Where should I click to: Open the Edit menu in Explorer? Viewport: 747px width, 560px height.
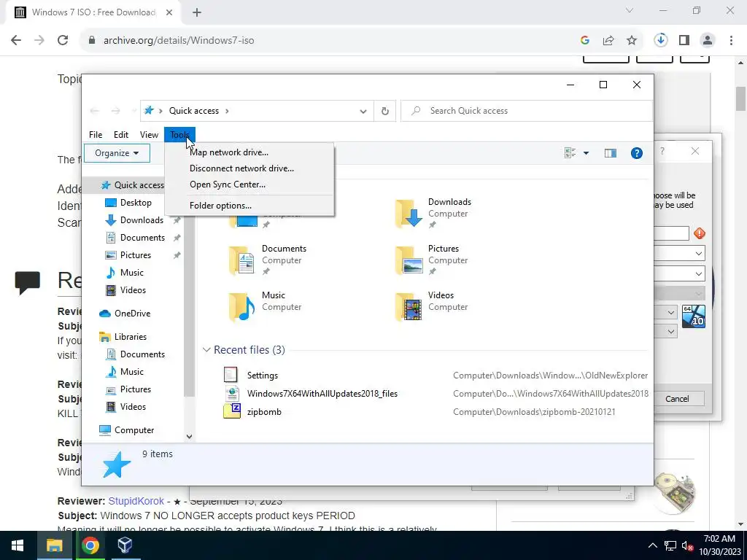tap(121, 135)
